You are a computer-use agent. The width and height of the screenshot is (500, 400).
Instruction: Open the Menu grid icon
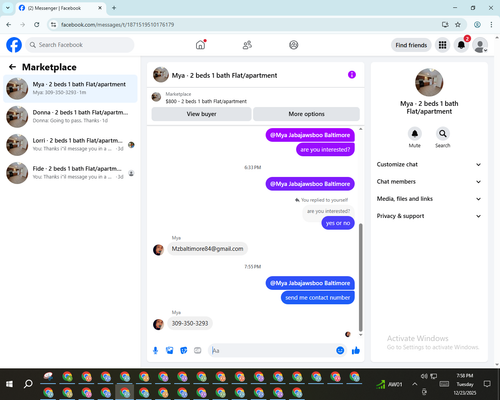(x=442, y=45)
